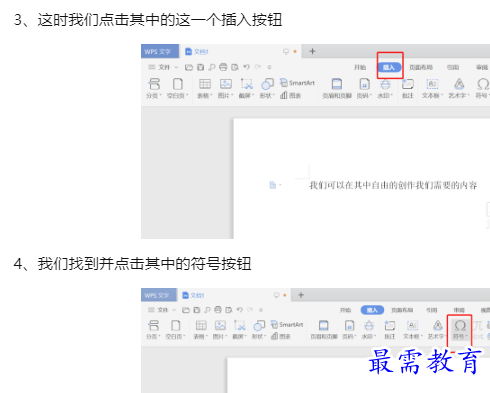Expand the 文本框 dropdown in step 4 screenshot

click(422, 336)
